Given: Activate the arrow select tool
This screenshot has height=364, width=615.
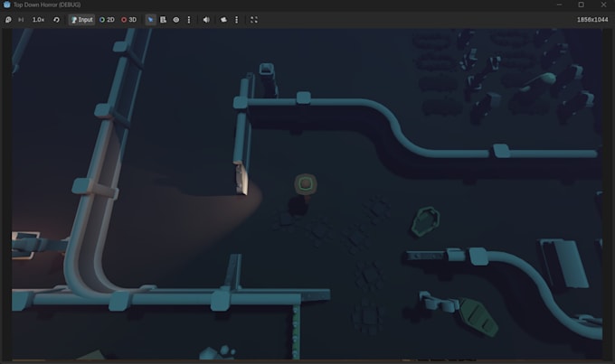Looking at the screenshot, I should click(x=151, y=20).
